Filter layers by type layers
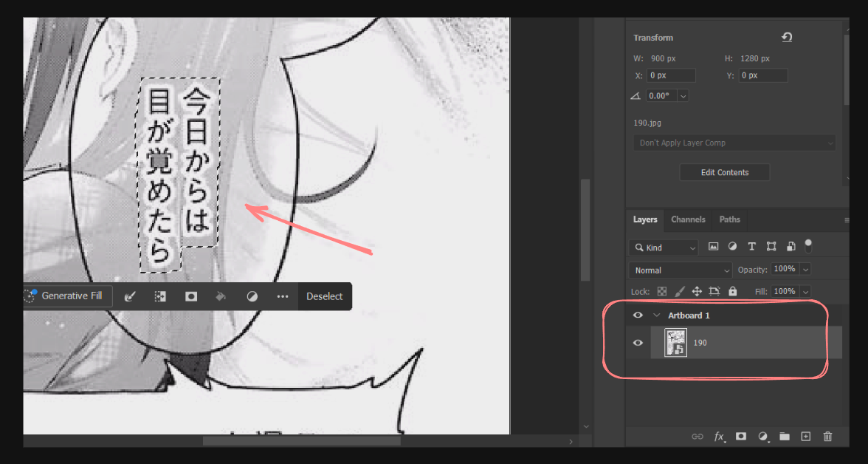The height and width of the screenshot is (464, 868). 751,247
